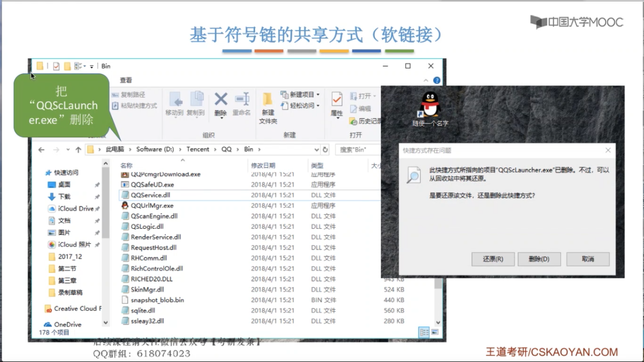Click the 复制路径 (copy path) ribbon button
The width and height of the screenshot is (644, 362).
[x=129, y=95]
